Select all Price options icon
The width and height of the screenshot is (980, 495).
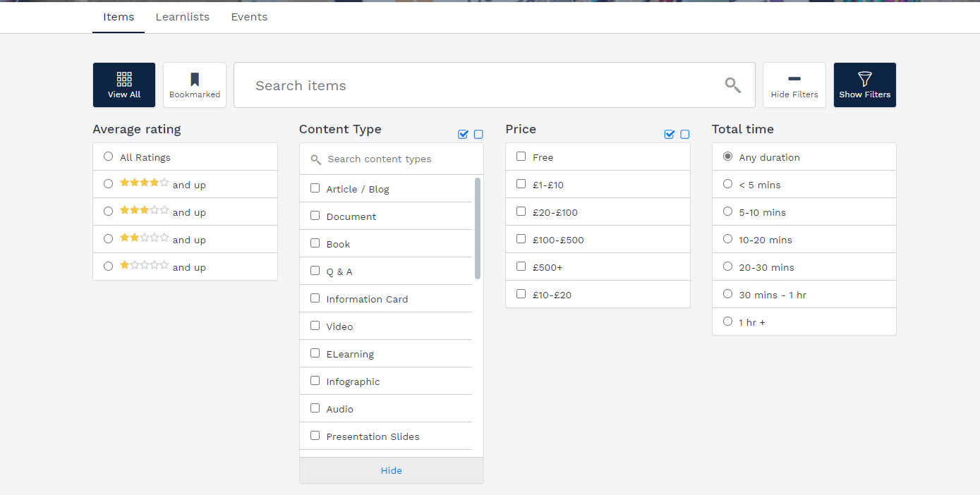click(670, 135)
